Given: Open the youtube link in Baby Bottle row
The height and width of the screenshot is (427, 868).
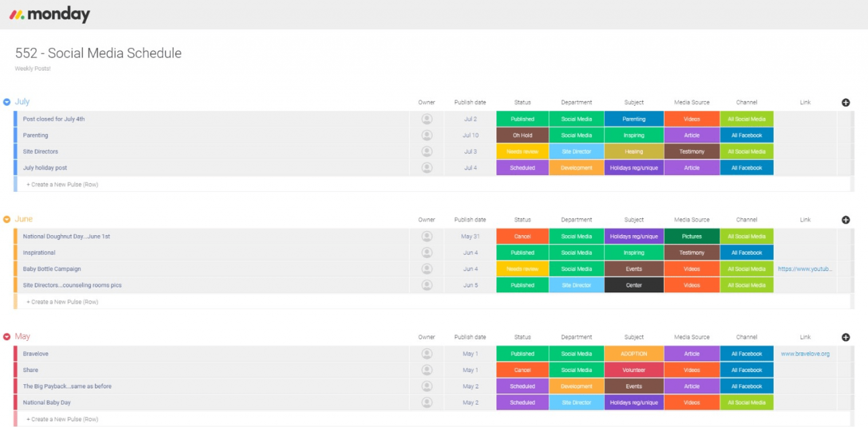Looking at the screenshot, I should click(x=805, y=269).
